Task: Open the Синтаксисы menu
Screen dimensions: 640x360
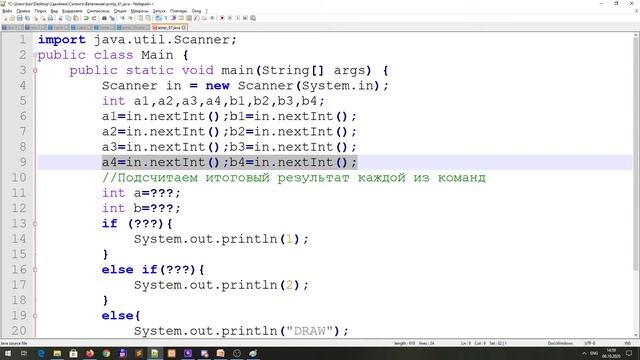Action: click(x=98, y=11)
